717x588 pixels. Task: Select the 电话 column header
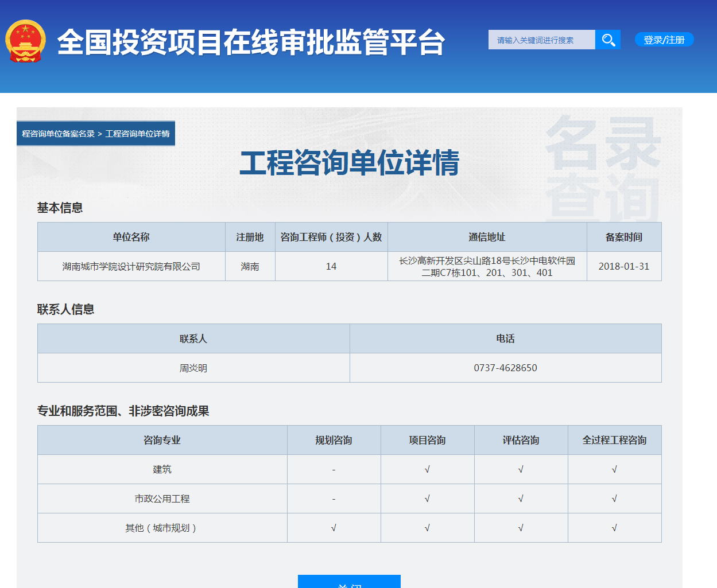506,338
